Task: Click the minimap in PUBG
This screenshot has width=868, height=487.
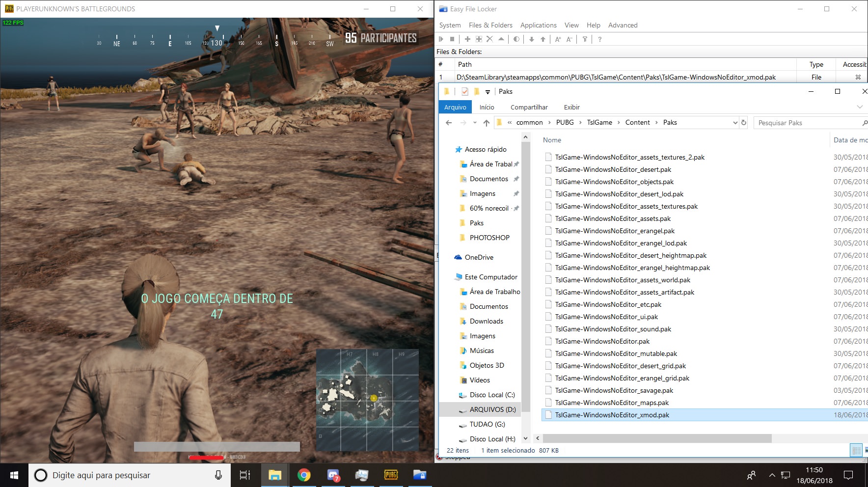Action: (367, 400)
